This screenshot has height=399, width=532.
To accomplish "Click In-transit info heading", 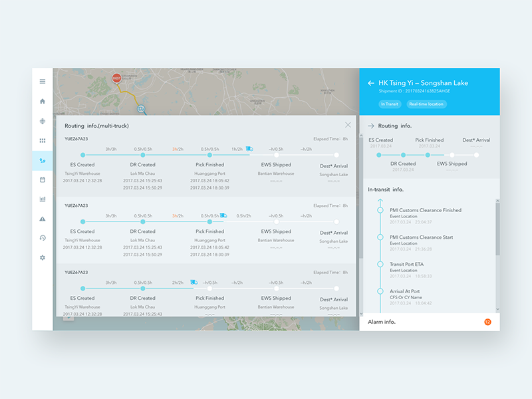I will click(386, 190).
